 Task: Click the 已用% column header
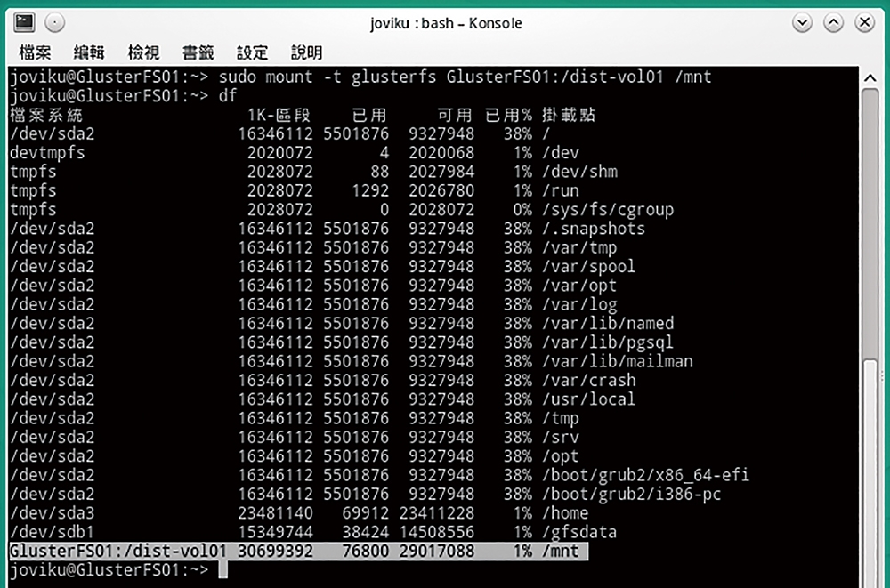508,115
